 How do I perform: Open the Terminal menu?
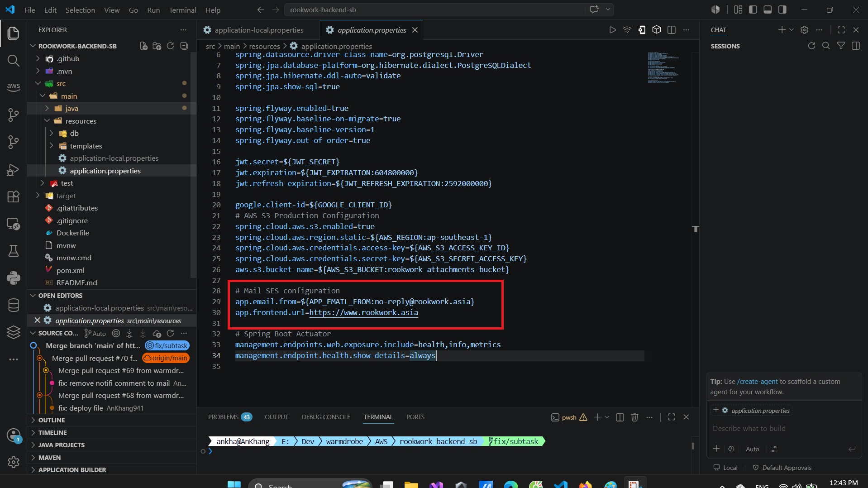point(182,10)
